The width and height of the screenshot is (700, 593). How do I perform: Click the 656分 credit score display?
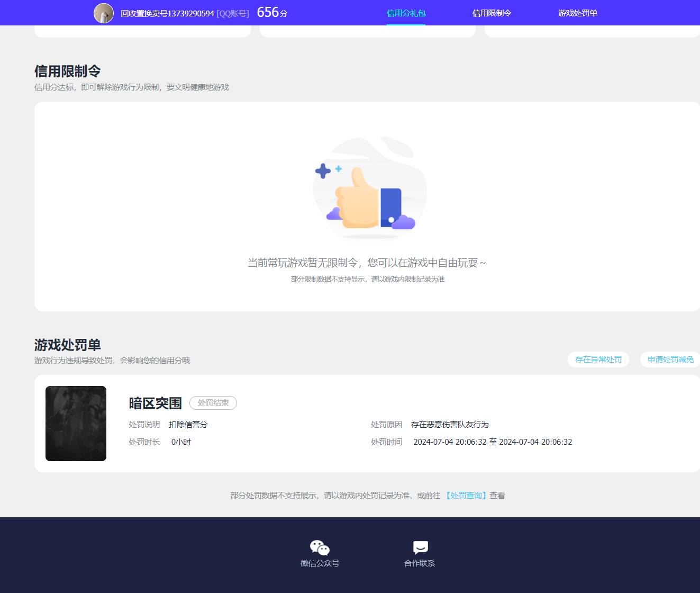[270, 13]
